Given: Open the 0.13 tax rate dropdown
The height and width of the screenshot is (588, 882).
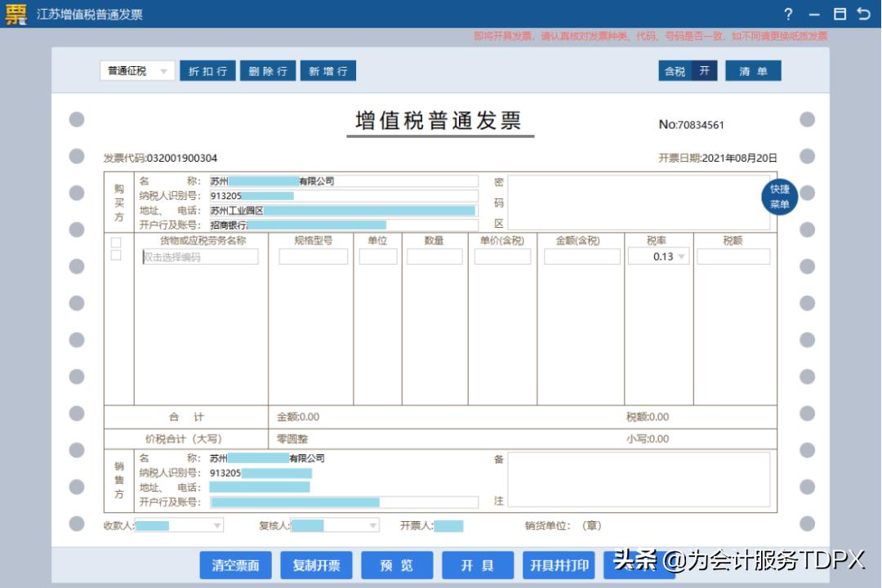Looking at the screenshot, I should point(661,256).
